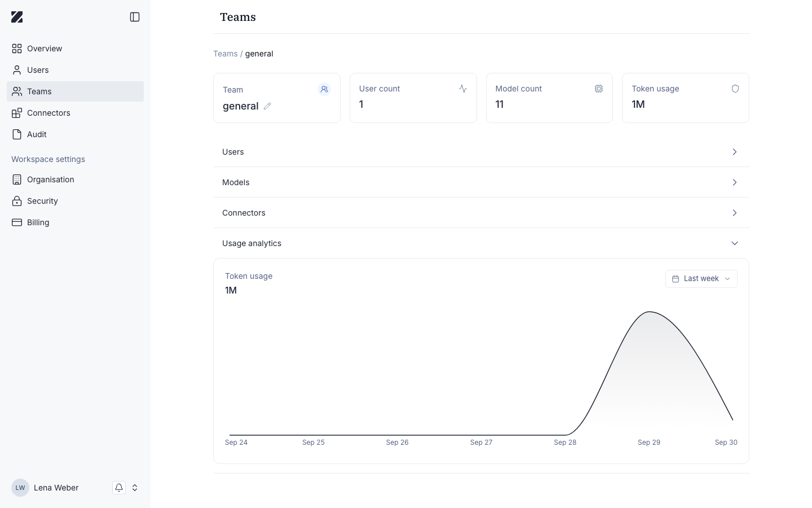812x508 pixels.
Task: Click the Sep 28 axis label
Action: [x=565, y=443]
